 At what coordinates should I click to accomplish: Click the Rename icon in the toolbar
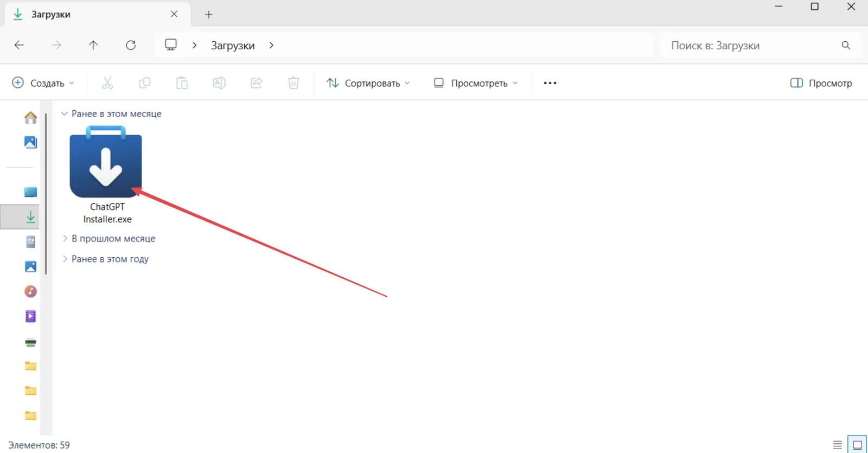pos(219,82)
